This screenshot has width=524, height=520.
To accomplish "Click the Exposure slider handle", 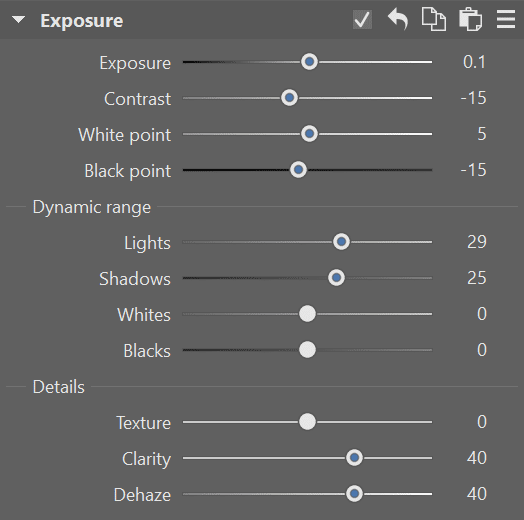I will 309,62.
